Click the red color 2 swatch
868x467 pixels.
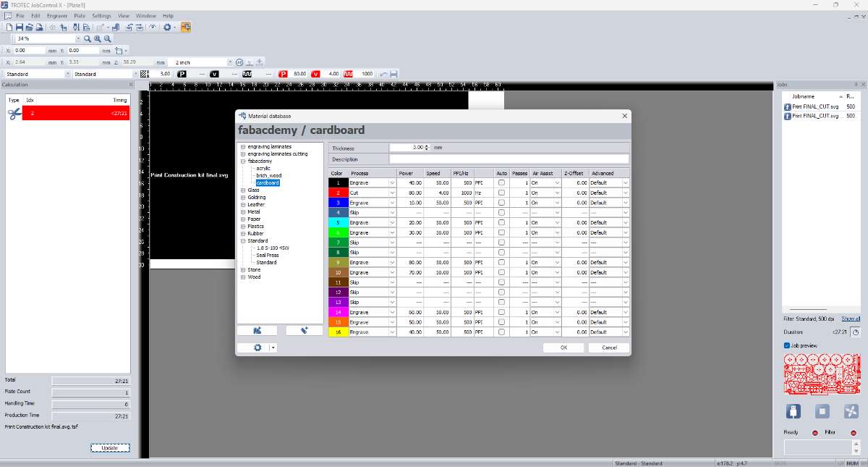[338, 193]
